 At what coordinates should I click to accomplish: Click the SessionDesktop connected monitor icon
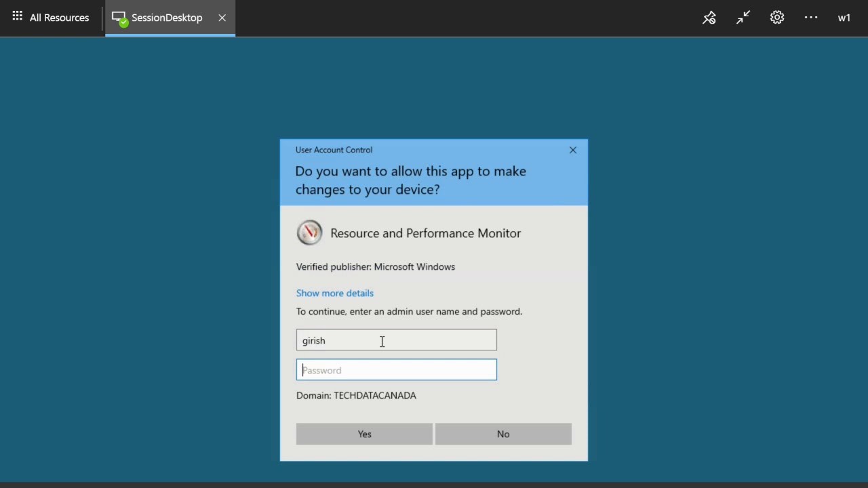pyautogui.click(x=119, y=18)
